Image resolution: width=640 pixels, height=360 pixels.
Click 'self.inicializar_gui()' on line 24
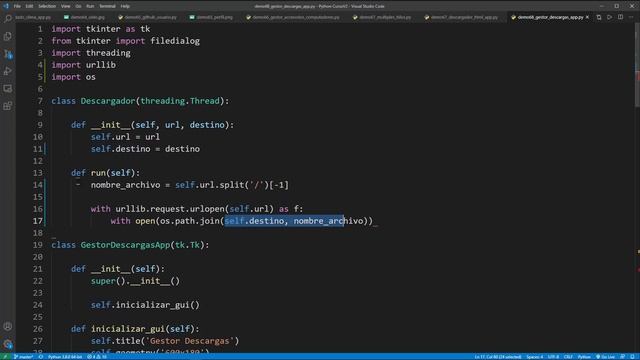[x=145, y=305]
